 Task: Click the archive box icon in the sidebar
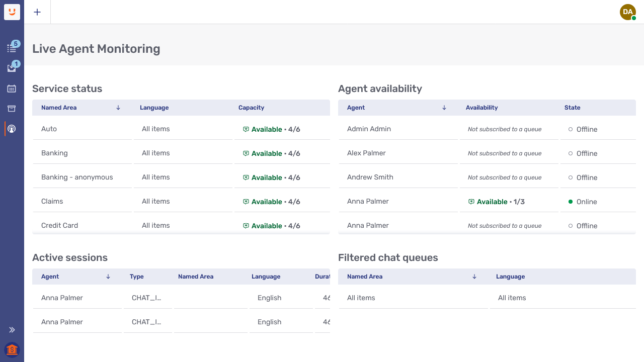(x=12, y=109)
